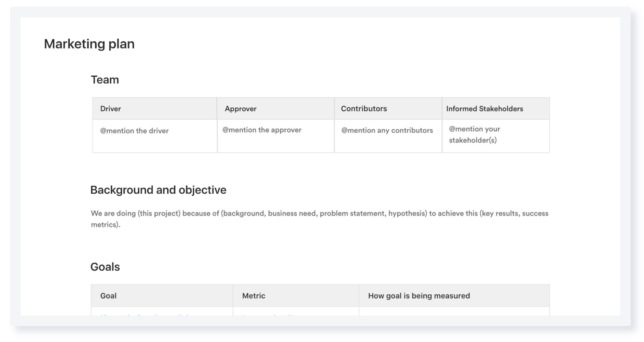The image size is (644, 342).
Task: Select the @mention the approver placeholder
Action: 262,130
